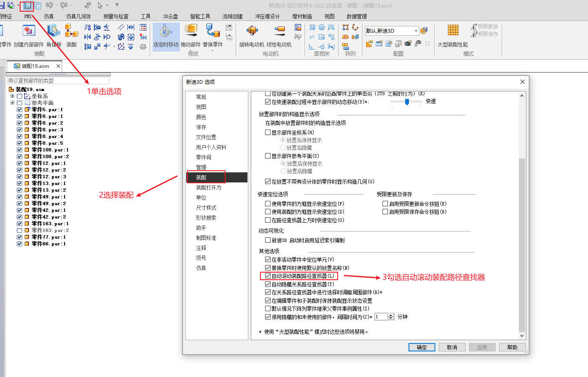588x377 pixels.
Task: Click 帮助 button in options dialog
Action: (x=513, y=347)
